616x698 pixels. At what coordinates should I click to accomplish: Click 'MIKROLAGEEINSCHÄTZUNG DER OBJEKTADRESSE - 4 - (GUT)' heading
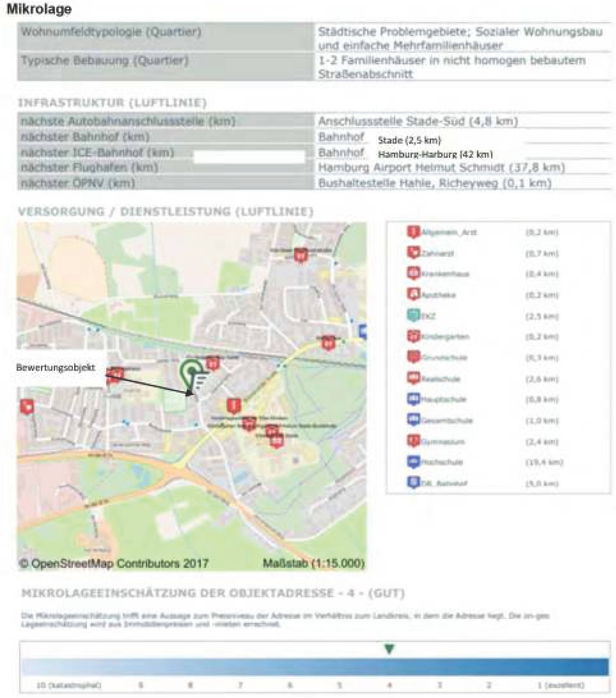213,593
